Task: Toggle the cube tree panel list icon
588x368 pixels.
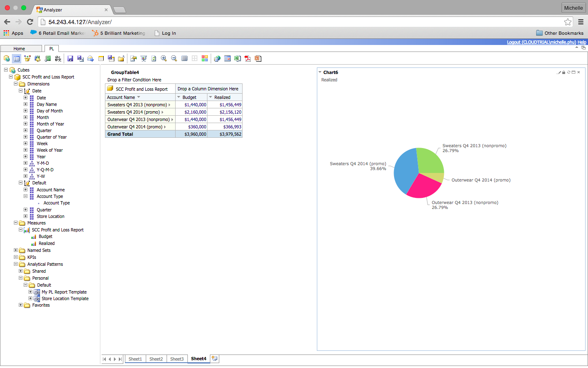Action: click(17, 58)
